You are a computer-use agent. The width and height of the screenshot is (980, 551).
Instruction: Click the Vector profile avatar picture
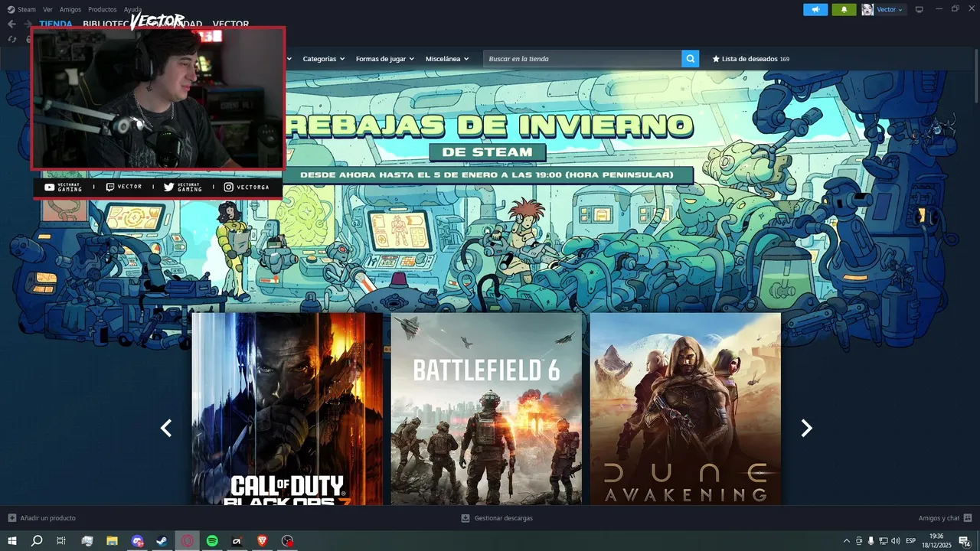[867, 10]
